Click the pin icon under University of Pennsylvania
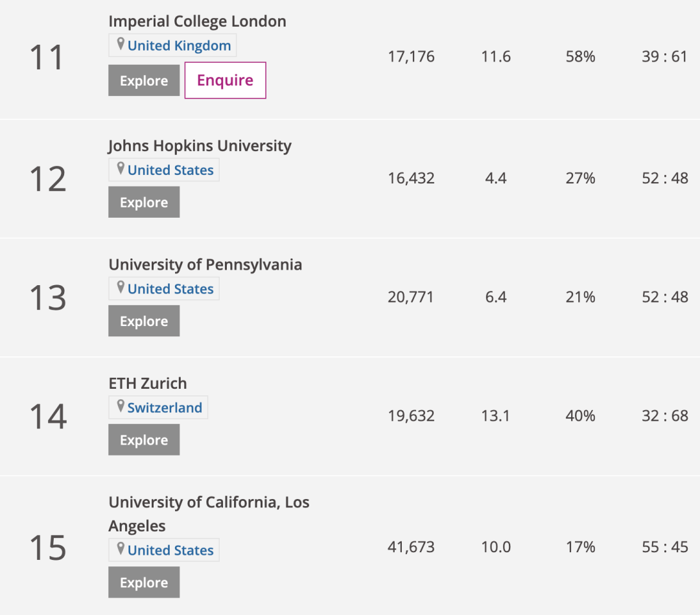This screenshot has height=615, width=700. tap(121, 288)
